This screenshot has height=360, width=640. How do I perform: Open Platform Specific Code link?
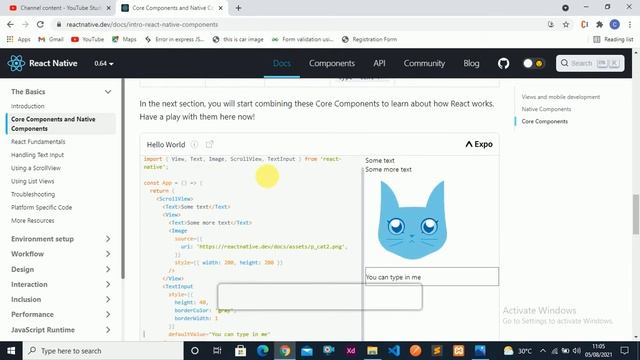[x=42, y=207]
